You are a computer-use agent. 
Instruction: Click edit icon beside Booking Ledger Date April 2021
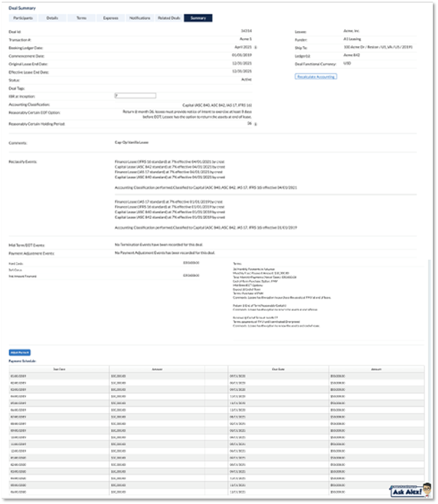(256, 47)
